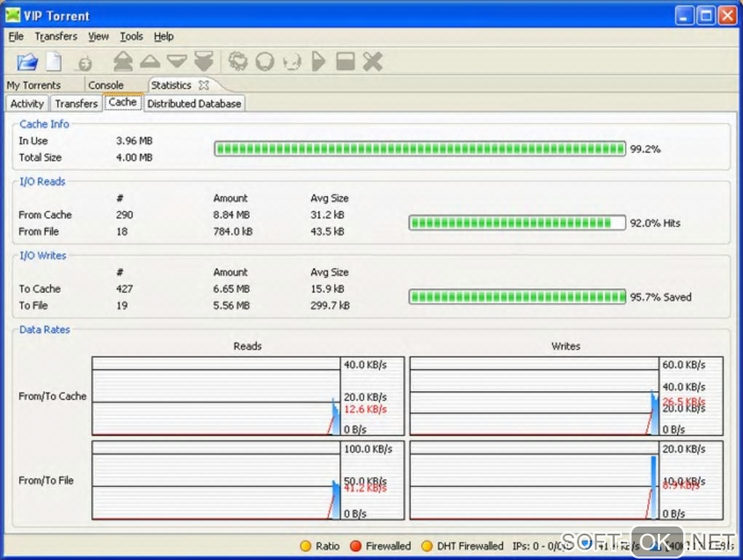743x560 pixels.
Task: Click the Move Down triangle icon
Action: pyautogui.click(x=176, y=62)
